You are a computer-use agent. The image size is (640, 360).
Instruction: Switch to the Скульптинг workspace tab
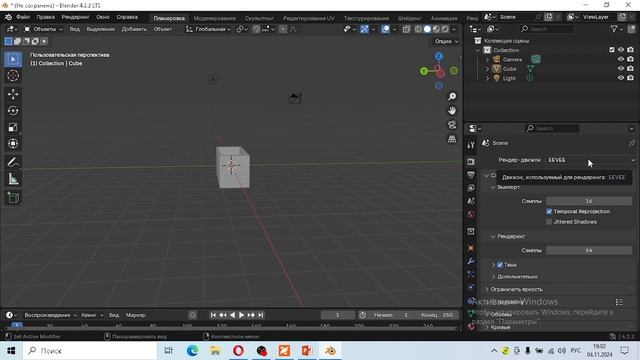pos(259,18)
